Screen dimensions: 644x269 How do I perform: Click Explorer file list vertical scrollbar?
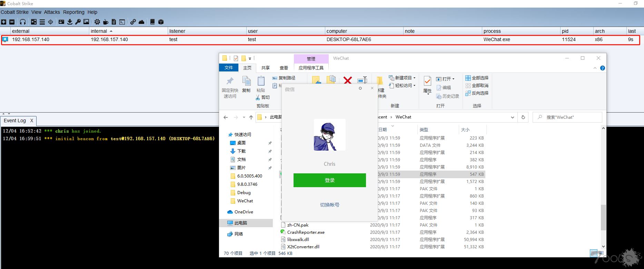point(603,218)
